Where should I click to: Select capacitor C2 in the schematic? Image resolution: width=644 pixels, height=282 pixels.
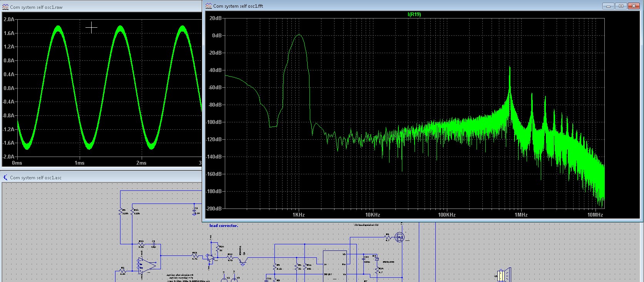[x=194, y=210]
